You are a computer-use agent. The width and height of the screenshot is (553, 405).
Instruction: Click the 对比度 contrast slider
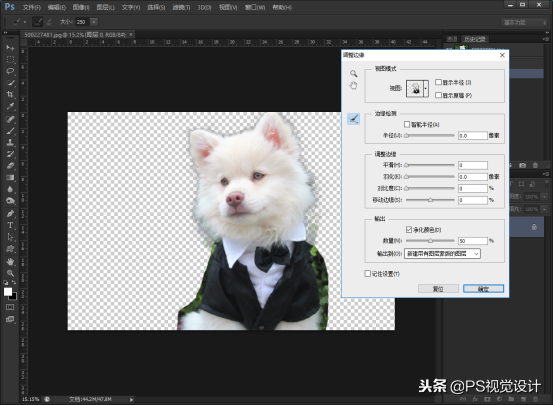tap(430, 188)
